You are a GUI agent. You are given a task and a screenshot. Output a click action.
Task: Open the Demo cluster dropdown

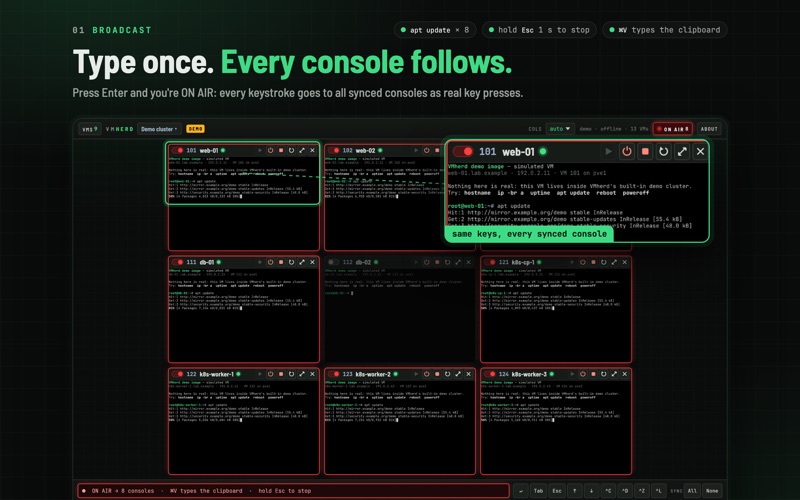[159, 129]
